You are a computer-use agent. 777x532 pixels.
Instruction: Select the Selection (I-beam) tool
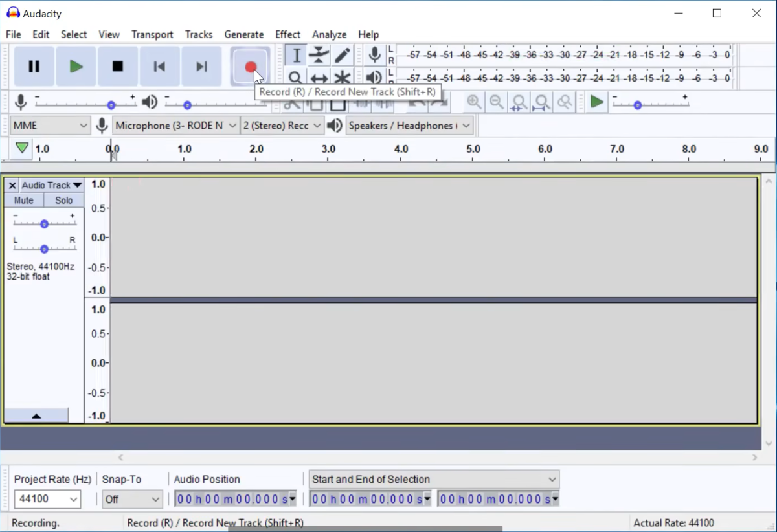click(x=296, y=56)
